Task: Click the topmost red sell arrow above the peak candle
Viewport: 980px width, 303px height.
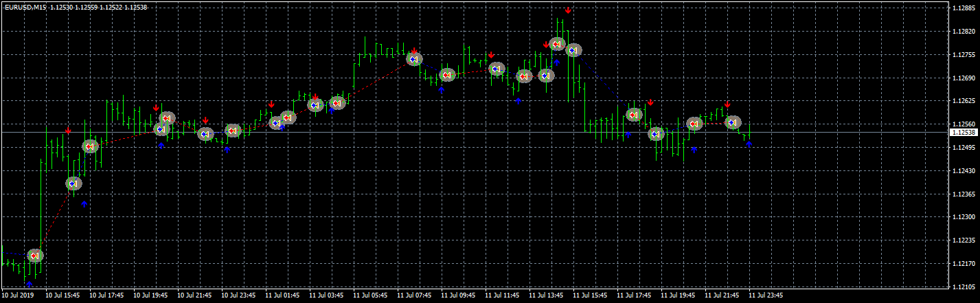Action: click(x=568, y=10)
